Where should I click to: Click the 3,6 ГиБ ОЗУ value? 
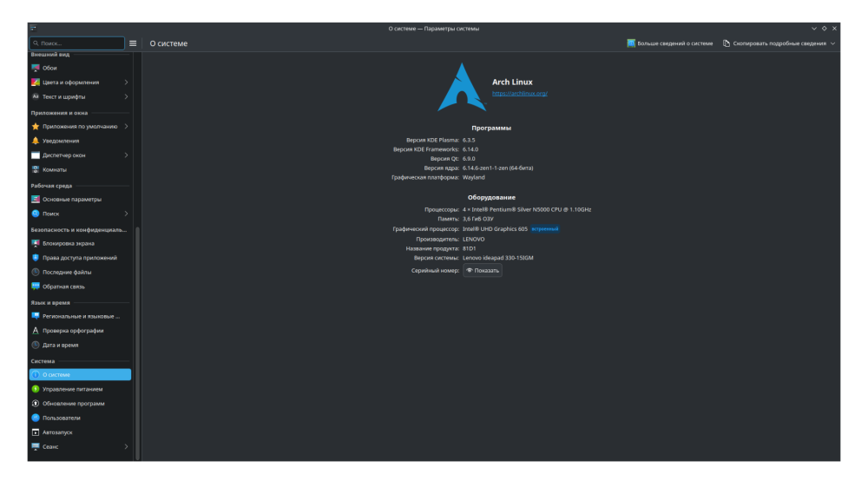477,219
